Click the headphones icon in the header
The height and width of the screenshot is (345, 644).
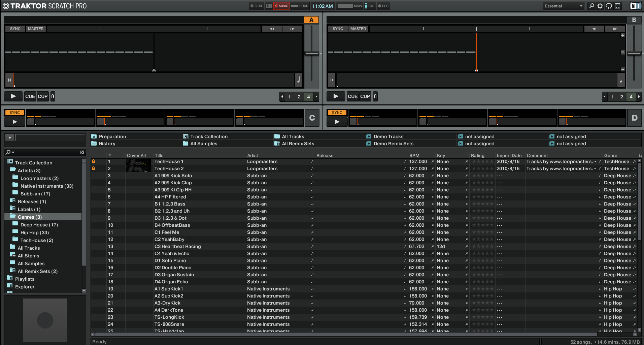click(x=609, y=6)
